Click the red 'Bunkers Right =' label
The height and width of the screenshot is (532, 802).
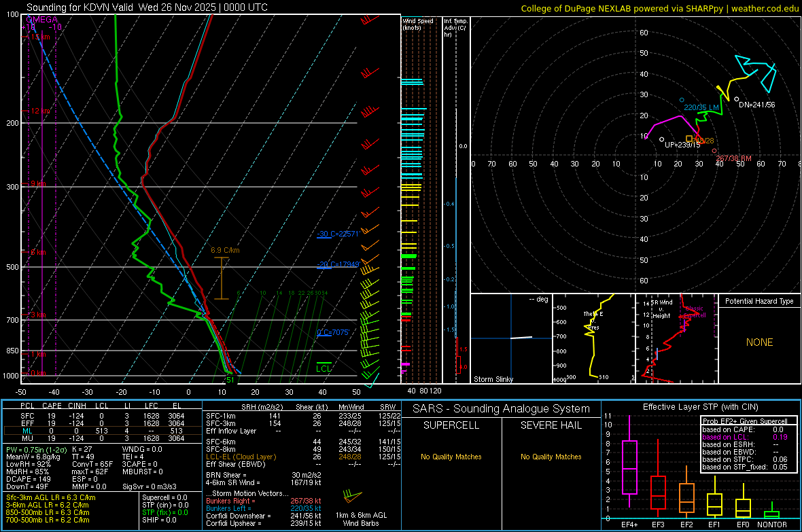coord(230,501)
